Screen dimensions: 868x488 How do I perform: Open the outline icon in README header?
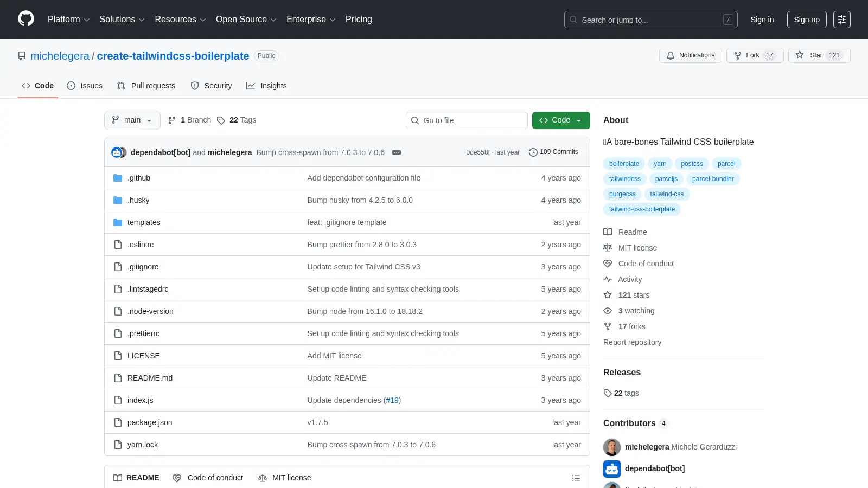point(576,478)
